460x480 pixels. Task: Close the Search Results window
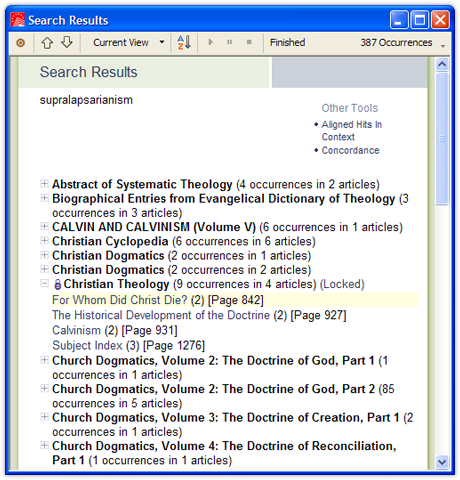pos(440,20)
